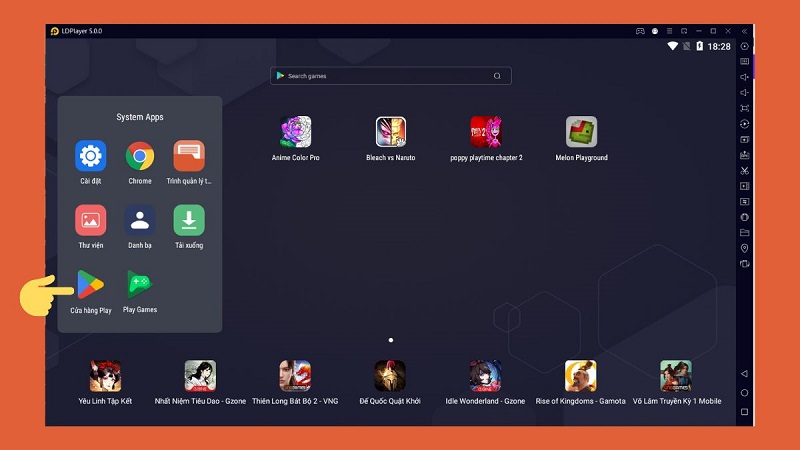Open shared folder icon in sidebar

coord(744,233)
